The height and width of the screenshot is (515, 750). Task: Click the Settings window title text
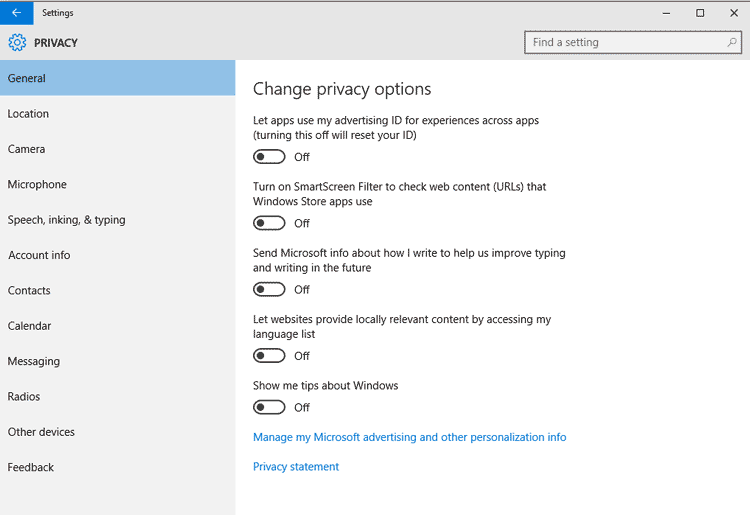click(x=57, y=13)
